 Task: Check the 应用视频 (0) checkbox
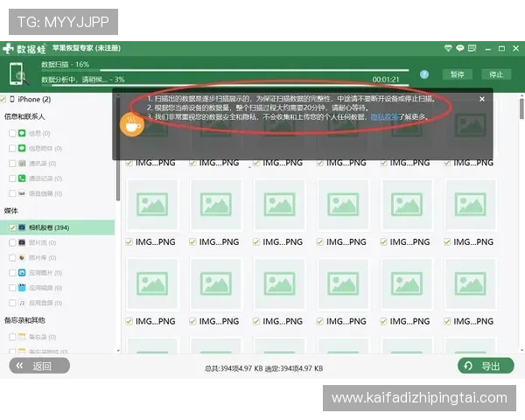12,288
